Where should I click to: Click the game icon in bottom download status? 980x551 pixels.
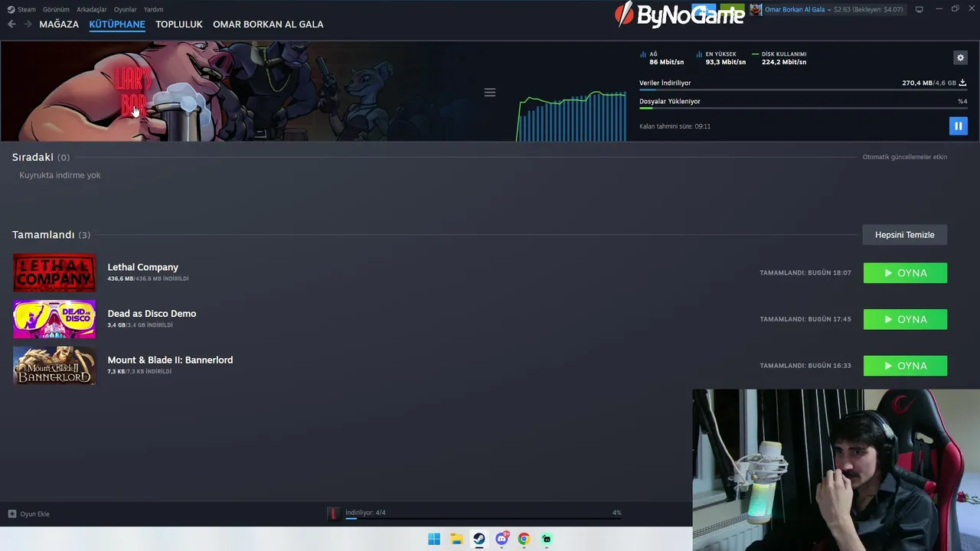333,514
